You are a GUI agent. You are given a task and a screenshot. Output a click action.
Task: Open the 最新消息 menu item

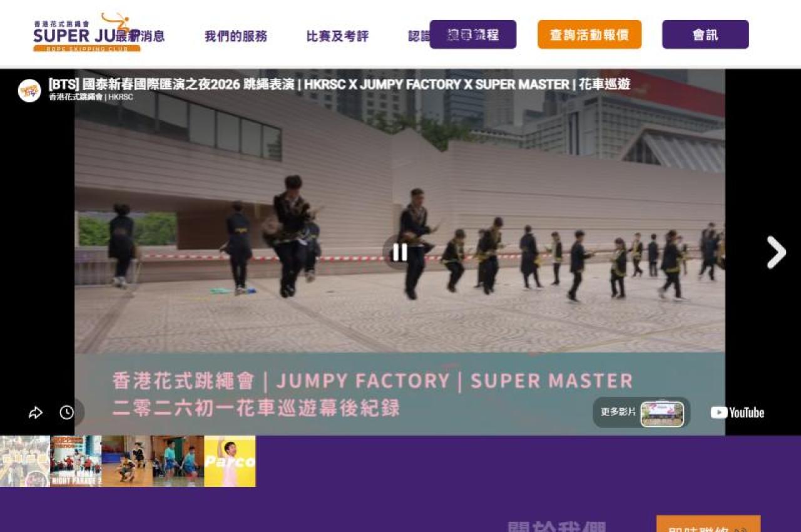tap(140, 36)
